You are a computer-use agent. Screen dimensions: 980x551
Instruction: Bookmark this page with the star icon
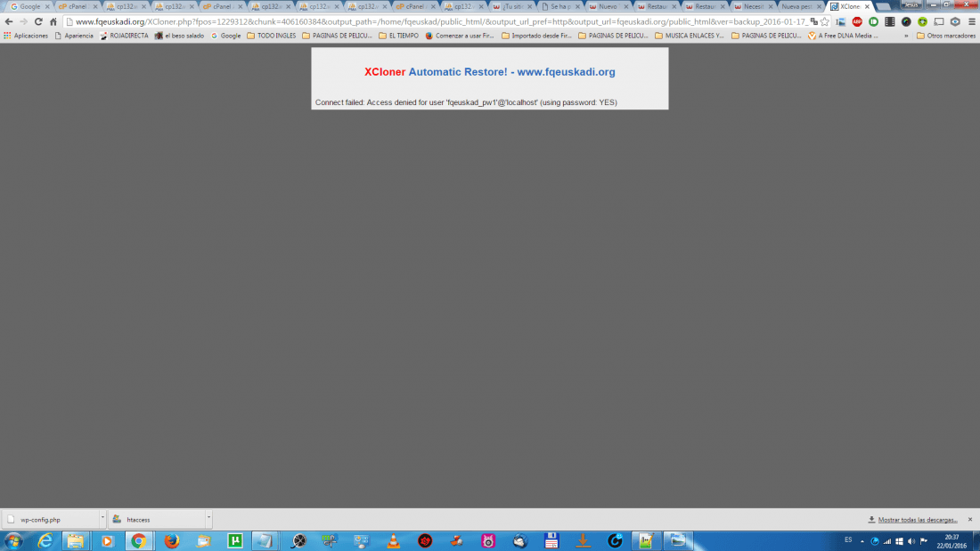(825, 22)
